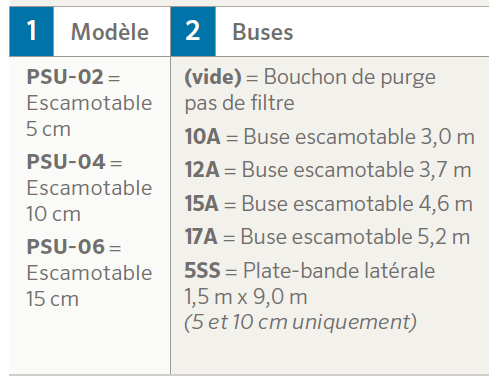Select the 17A nozzle code
This screenshot has height=376, width=489.
(x=201, y=237)
